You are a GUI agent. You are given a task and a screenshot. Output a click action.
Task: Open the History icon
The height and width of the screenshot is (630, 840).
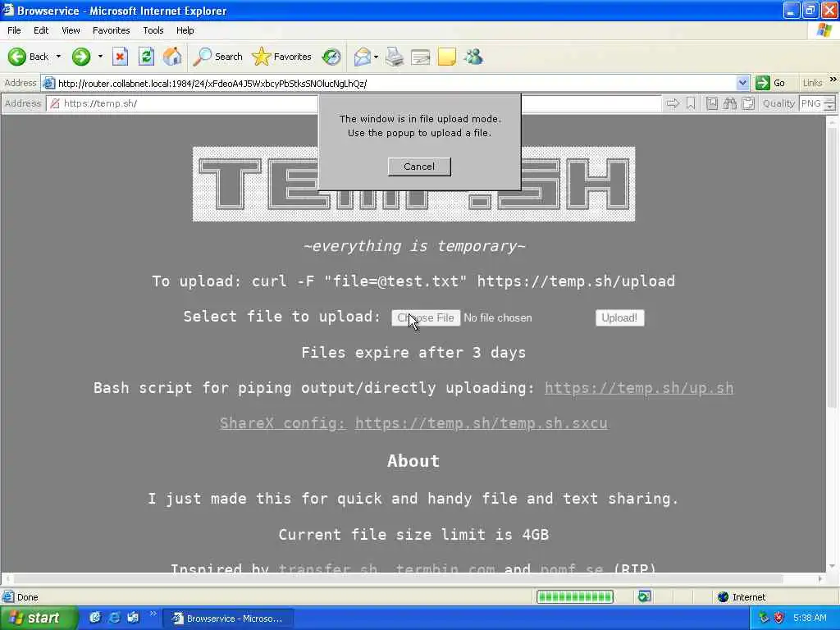[x=331, y=57]
